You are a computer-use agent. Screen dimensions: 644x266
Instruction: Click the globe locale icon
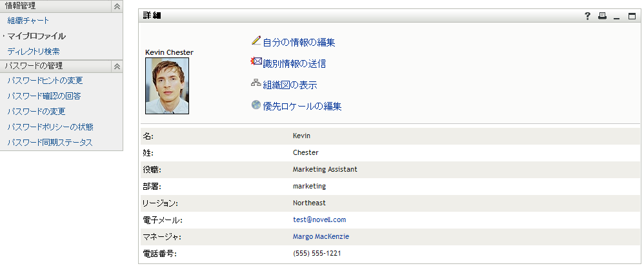coord(256,105)
